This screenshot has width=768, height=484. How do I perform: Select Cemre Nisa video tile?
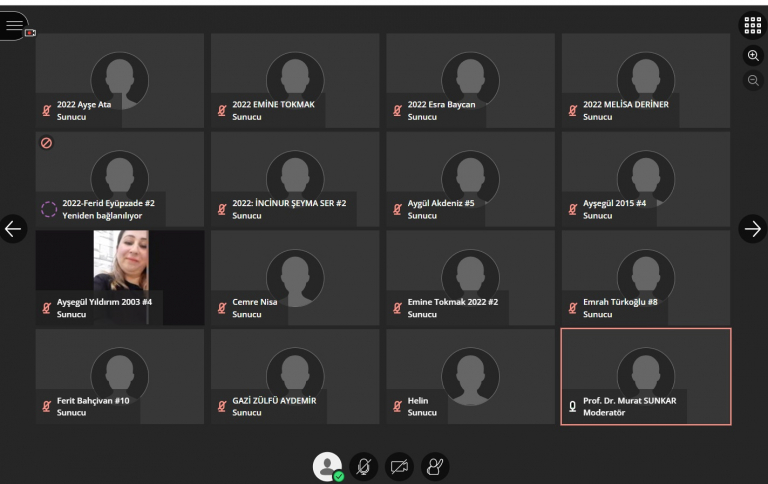tap(295, 278)
